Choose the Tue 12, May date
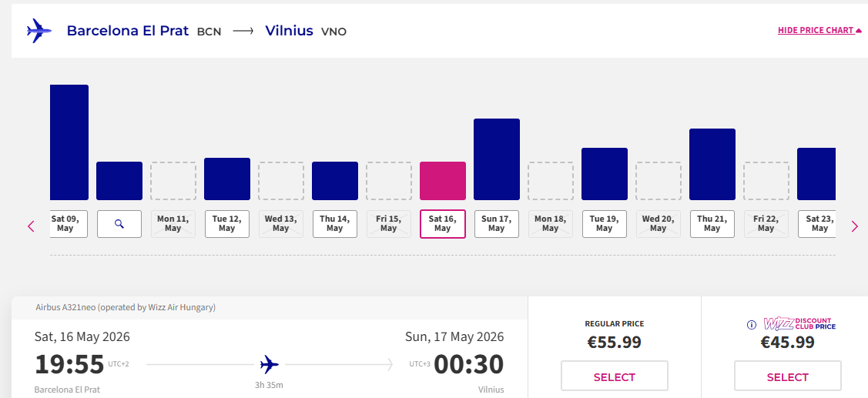Viewport: 868px width, 398px height. (x=226, y=224)
